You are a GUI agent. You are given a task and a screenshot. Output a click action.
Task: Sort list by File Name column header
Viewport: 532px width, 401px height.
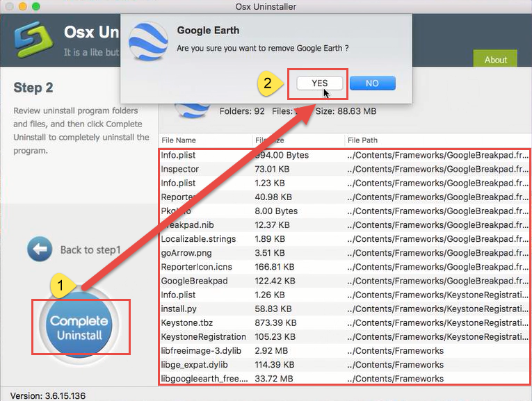point(179,140)
